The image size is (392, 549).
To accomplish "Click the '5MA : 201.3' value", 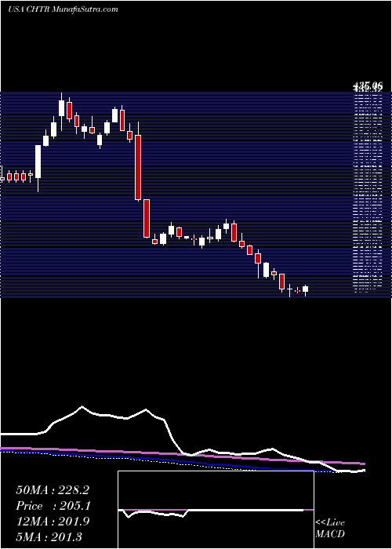I will (x=49, y=536).
